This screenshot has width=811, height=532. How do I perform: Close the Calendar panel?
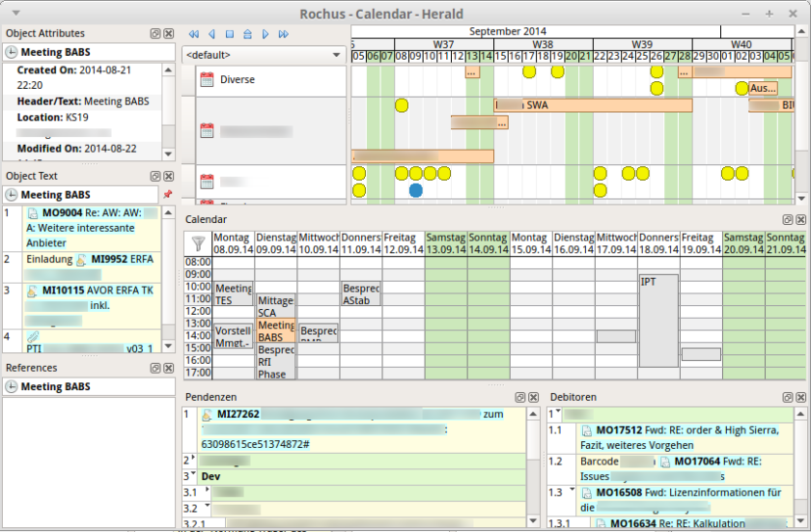(x=800, y=220)
